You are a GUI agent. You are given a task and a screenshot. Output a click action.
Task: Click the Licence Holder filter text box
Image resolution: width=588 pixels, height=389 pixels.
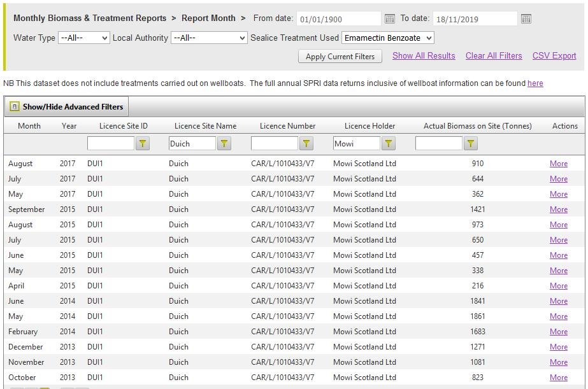pyautogui.click(x=356, y=144)
